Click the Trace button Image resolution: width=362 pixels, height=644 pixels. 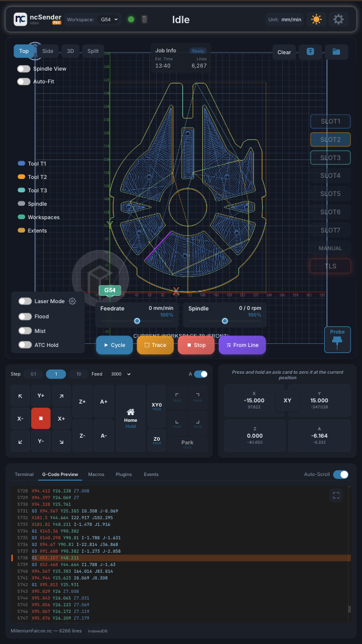point(155,345)
